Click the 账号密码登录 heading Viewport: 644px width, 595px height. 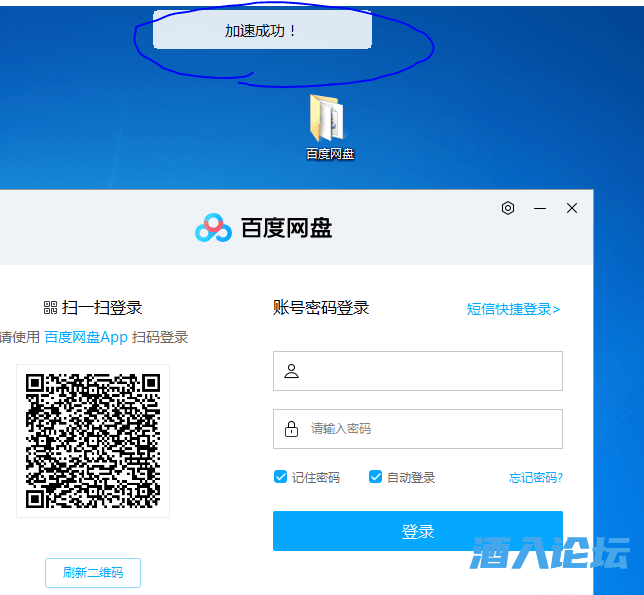pyautogui.click(x=321, y=308)
